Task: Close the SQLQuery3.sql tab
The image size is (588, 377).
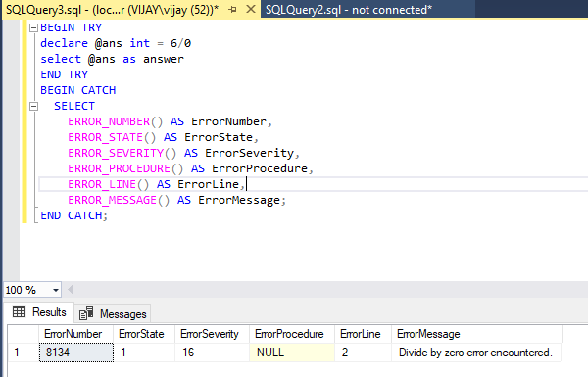Action: click(x=251, y=9)
